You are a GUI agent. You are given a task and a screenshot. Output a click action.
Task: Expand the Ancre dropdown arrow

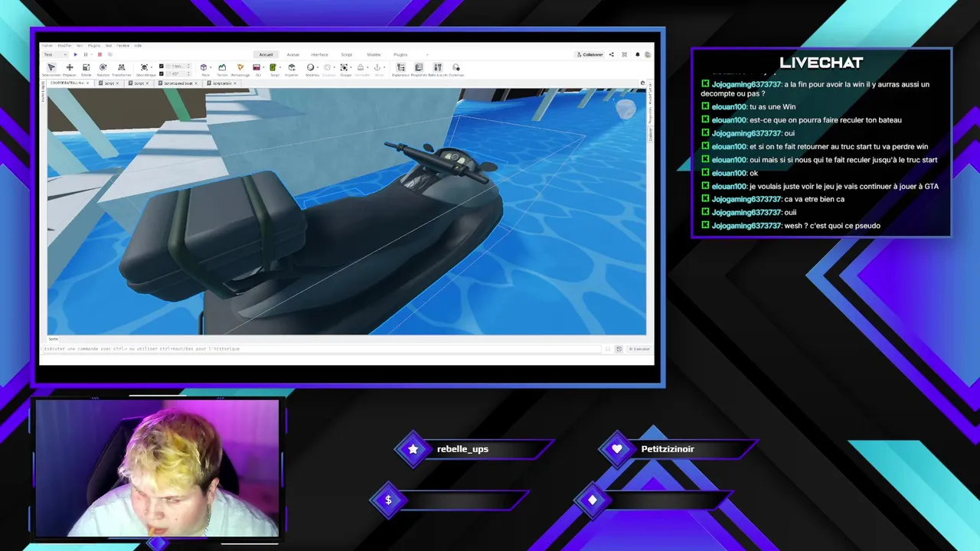[384, 67]
